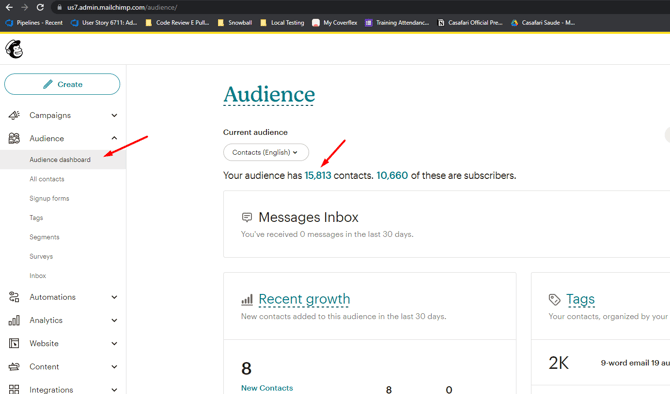Click the Audience people icon in the sidebar
The height and width of the screenshot is (394, 670).
14,138
